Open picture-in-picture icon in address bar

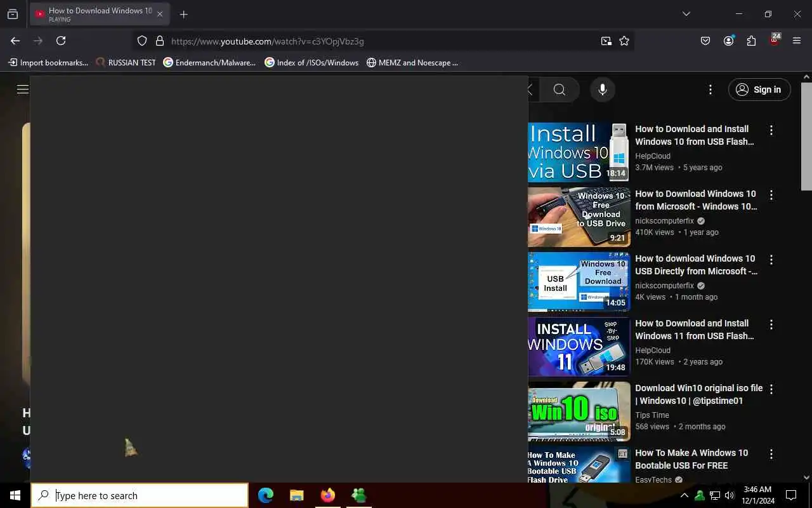(x=606, y=41)
